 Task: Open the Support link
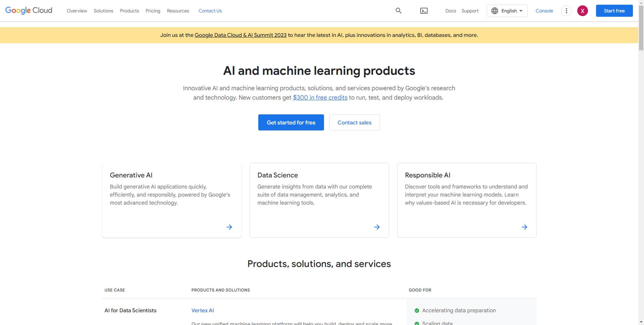point(470,11)
